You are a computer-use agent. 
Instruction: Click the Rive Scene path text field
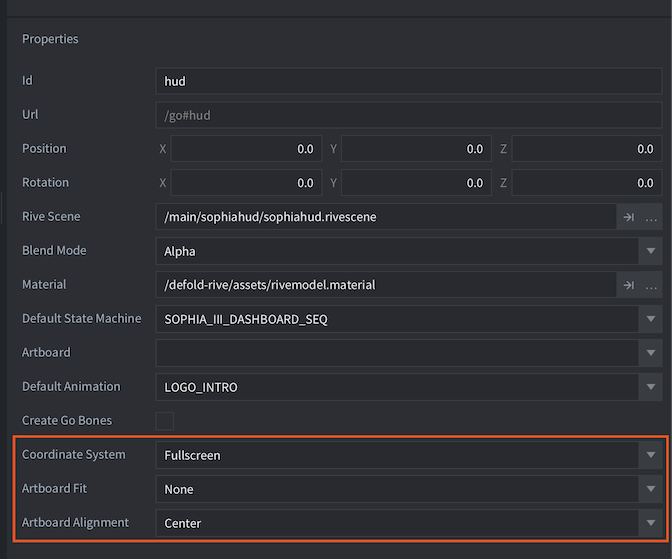386,217
